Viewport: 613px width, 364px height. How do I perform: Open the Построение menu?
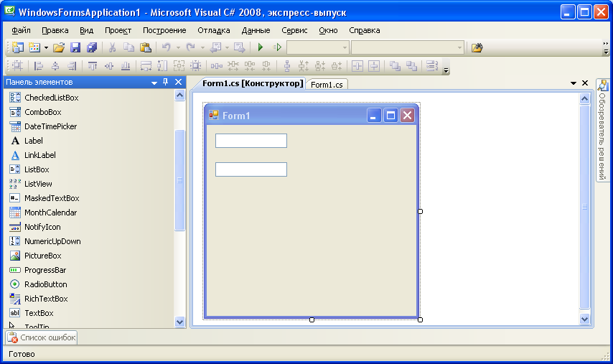(164, 30)
